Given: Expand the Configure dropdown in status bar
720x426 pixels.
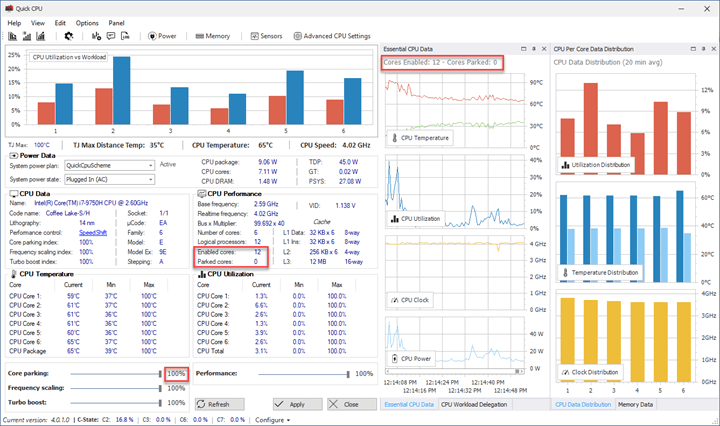Looking at the screenshot, I should point(273,420).
